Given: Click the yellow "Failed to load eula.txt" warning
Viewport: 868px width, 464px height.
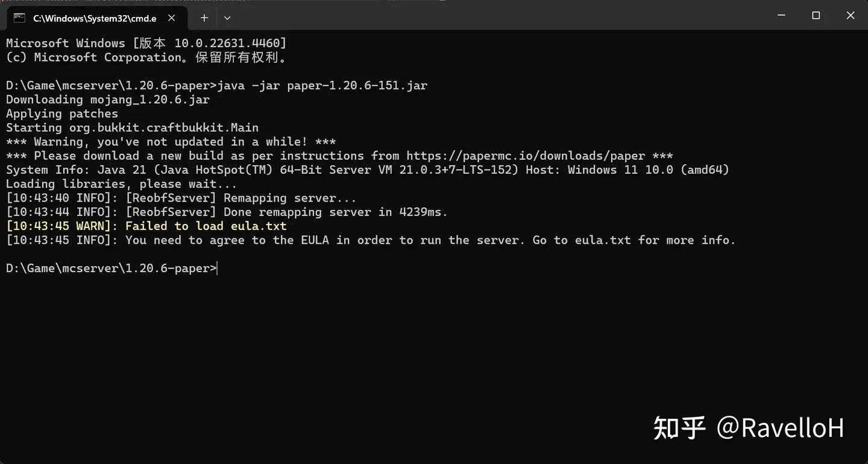Looking at the screenshot, I should coord(206,226).
